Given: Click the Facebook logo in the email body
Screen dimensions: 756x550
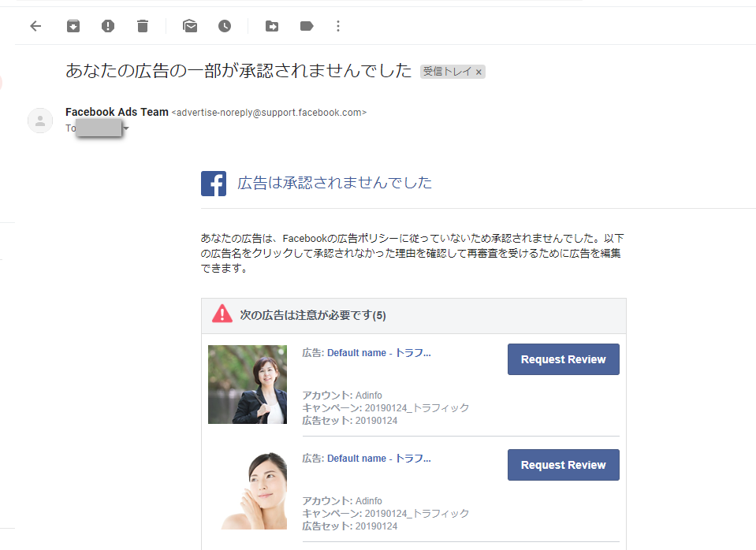Looking at the screenshot, I should pyautogui.click(x=214, y=184).
